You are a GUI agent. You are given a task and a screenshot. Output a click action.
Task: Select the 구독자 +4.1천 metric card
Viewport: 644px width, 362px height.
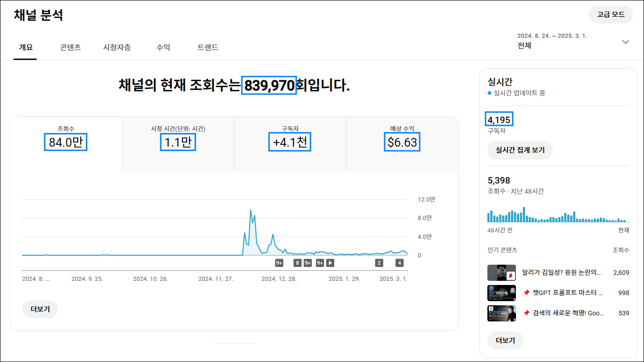[x=290, y=142]
